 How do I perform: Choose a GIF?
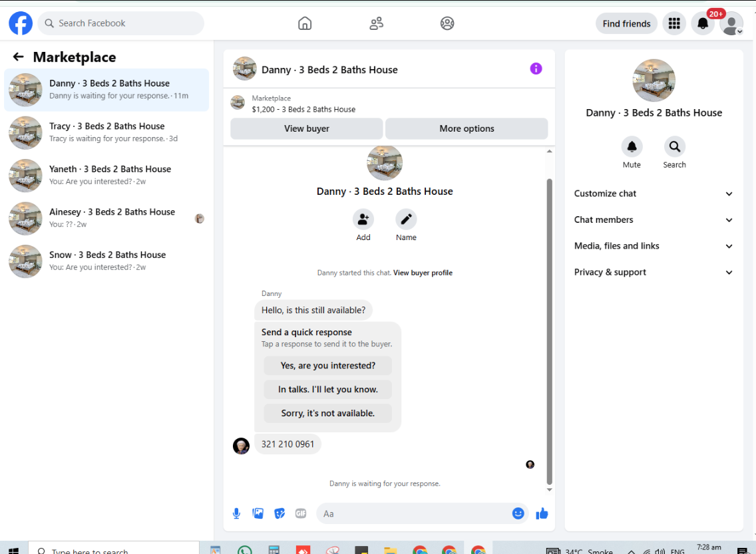point(301,513)
